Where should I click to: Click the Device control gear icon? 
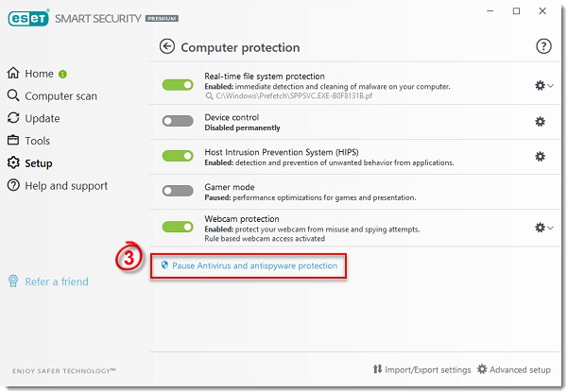pyautogui.click(x=541, y=121)
